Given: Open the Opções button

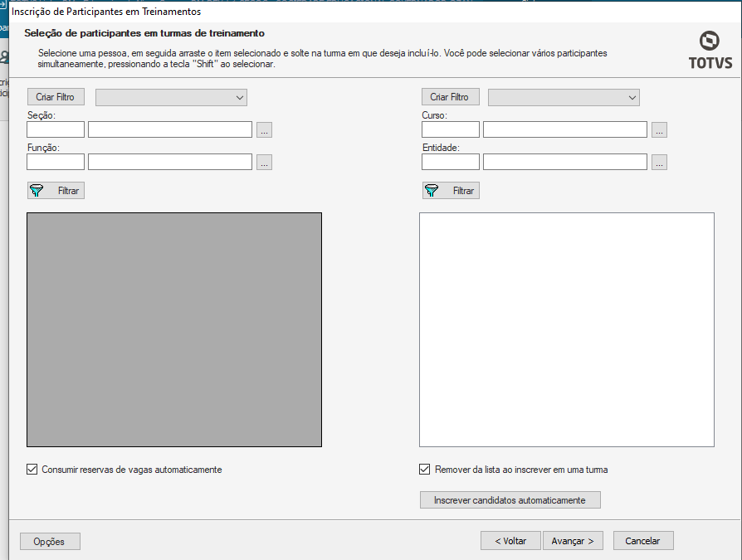Looking at the screenshot, I should pyautogui.click(x=50, y=542).
